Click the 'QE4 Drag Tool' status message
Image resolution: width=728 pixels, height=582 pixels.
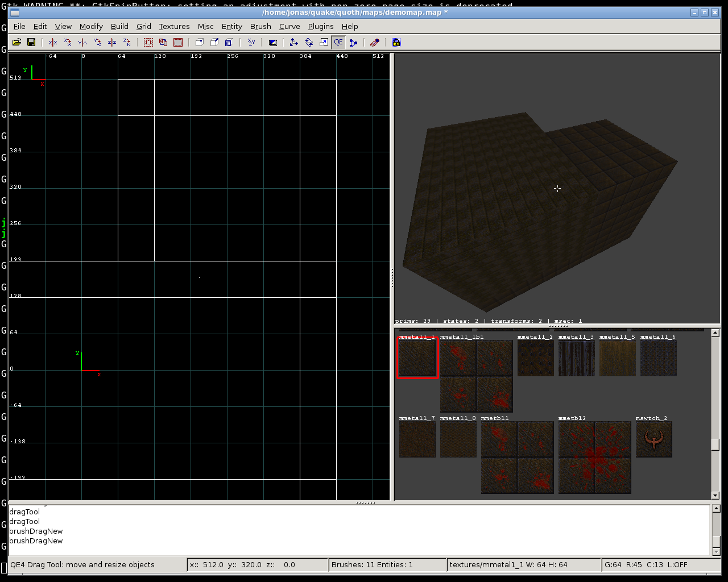pyautogui.click(x=82, y=565)
